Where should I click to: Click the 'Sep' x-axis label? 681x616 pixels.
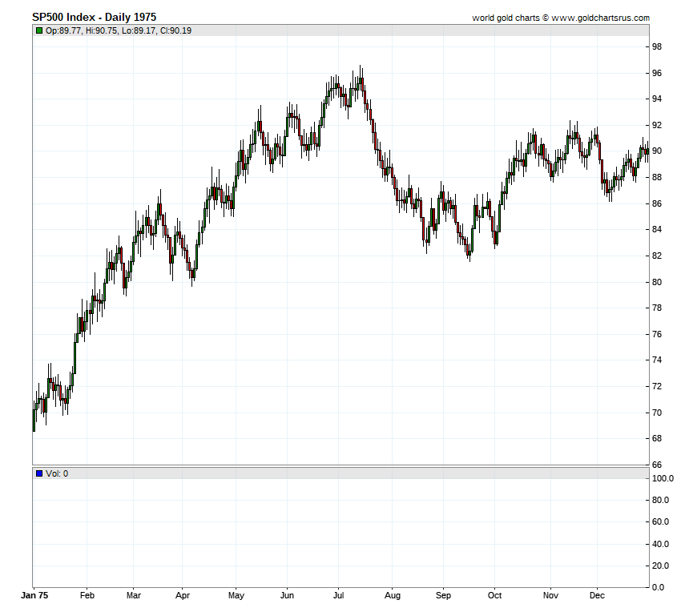tap(443, 596)
